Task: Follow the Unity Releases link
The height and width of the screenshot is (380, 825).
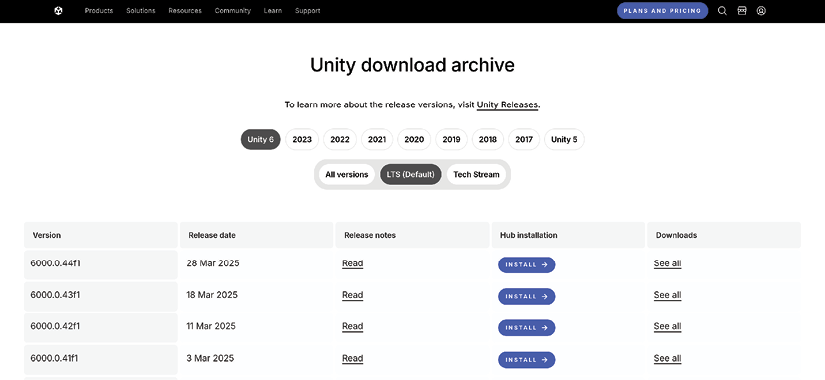Action: click(507, 105)
